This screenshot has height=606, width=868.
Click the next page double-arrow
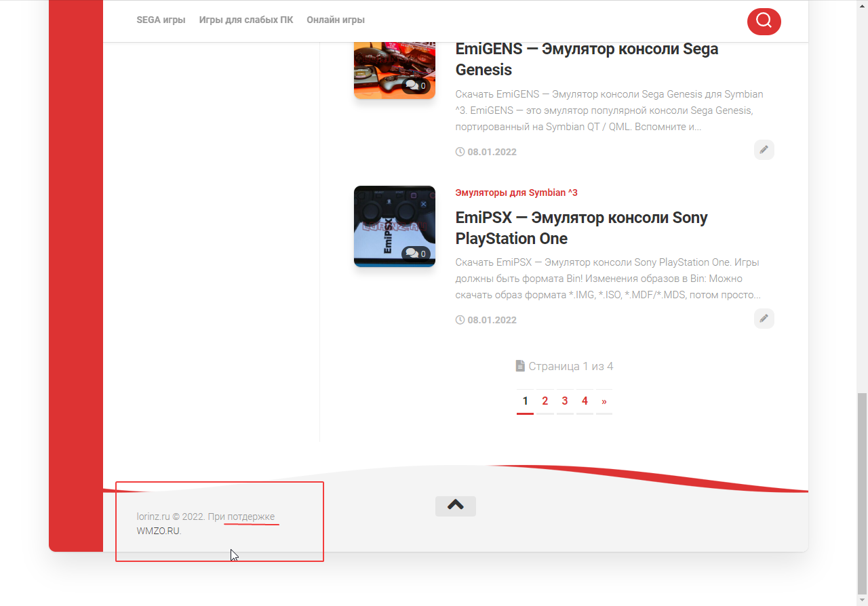pyautogui.click(x=604, y=401)
